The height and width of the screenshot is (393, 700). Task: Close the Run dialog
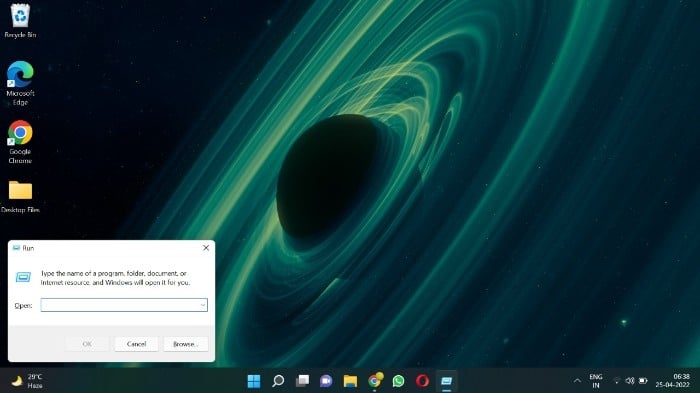tap(206, 248)
